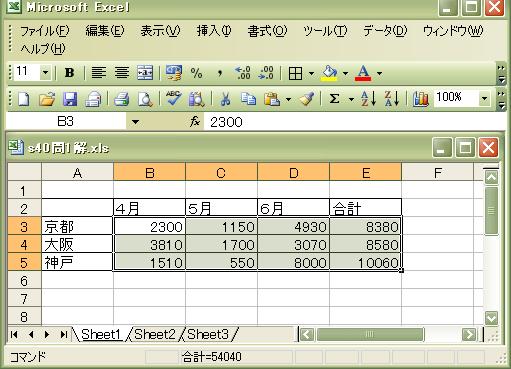Show the next sheet tab
511x369 pixels.
[47, 334]
